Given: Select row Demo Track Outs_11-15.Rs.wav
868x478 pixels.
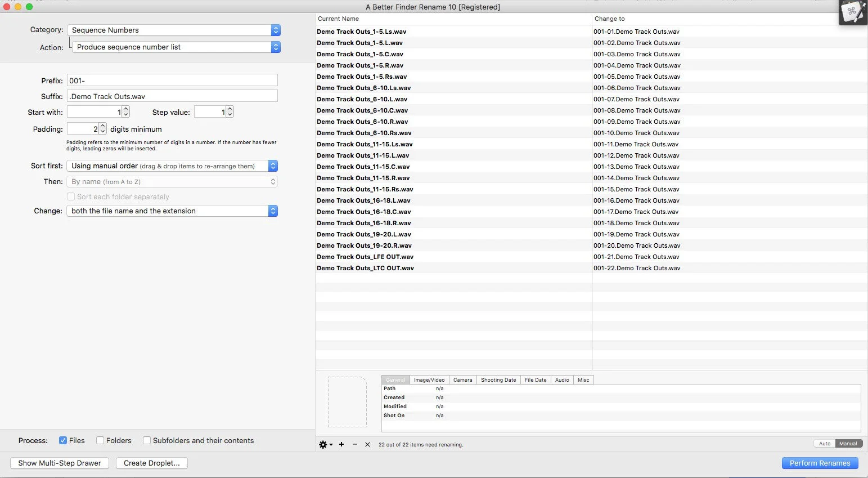Looking at the screenshot, I should tap(453, 189).
